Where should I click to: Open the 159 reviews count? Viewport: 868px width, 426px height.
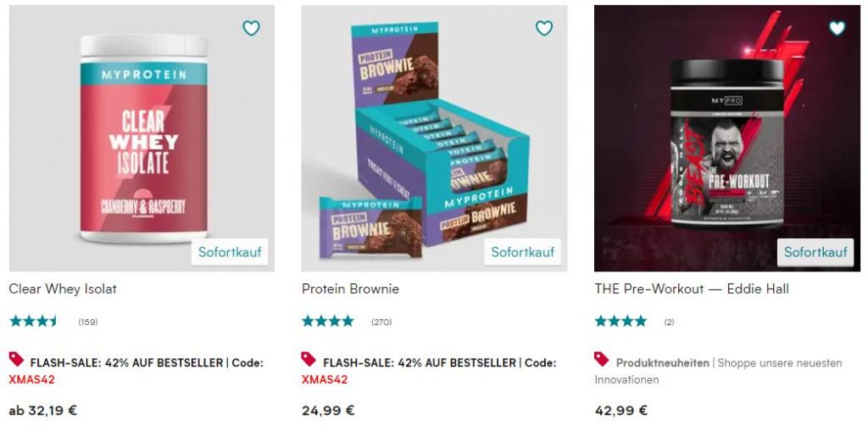click(x=88, y=322)
